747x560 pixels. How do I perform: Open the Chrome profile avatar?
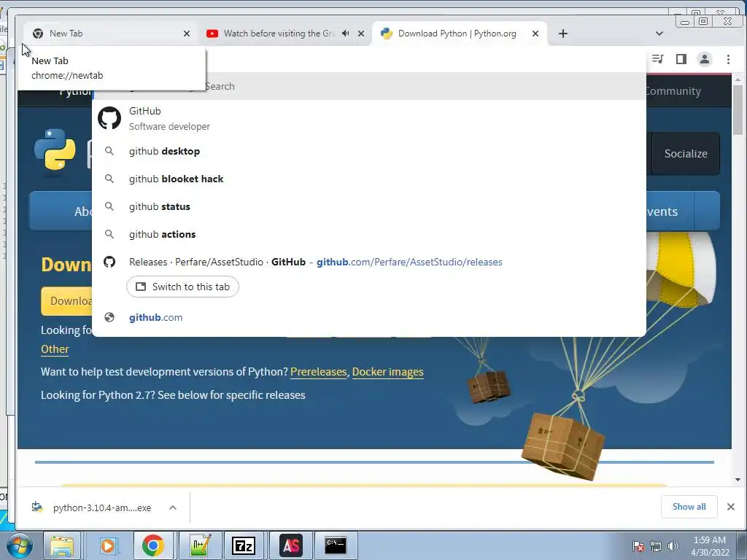[x=705, y=59]
